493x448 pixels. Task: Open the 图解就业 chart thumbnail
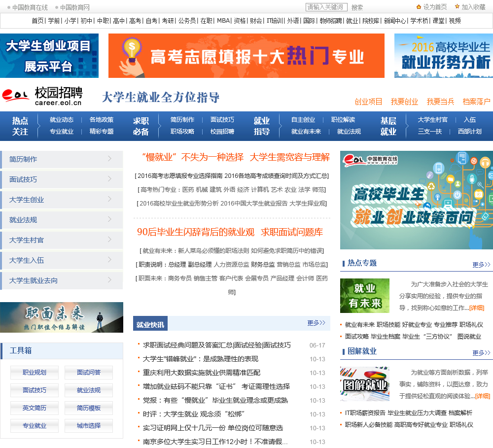pos(365,384)
